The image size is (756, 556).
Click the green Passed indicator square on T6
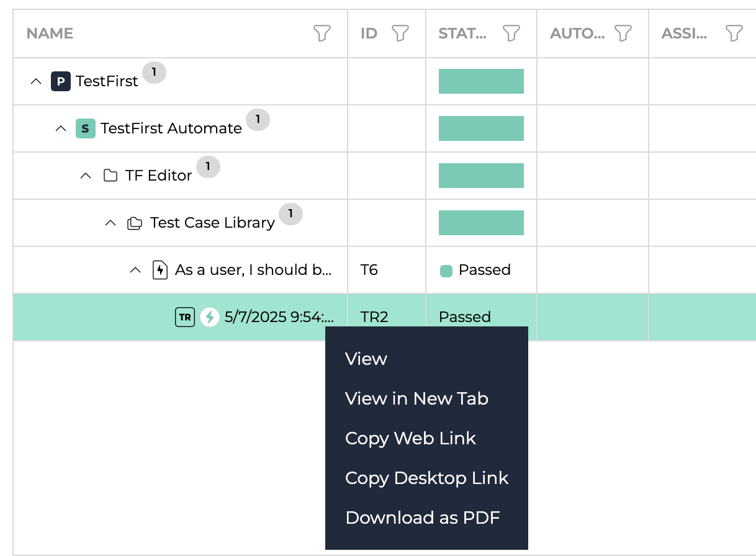pyautogui.click(x=446, y=271)
